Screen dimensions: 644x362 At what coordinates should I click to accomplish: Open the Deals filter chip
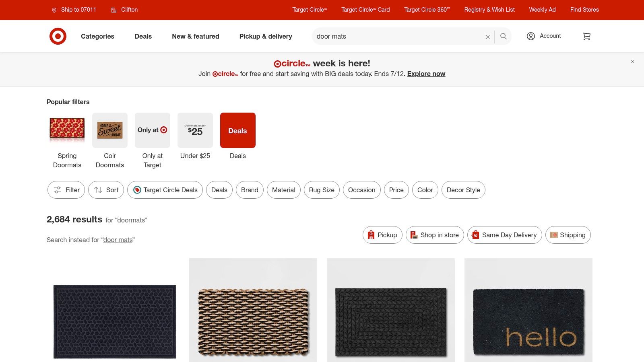pyautogui.click(x=219, y=190)
